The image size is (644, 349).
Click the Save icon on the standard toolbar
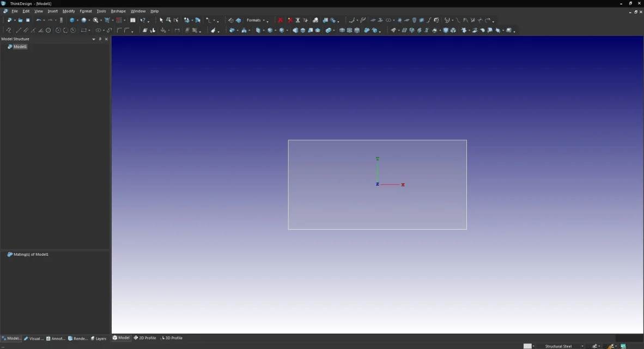tap(28, 20)
